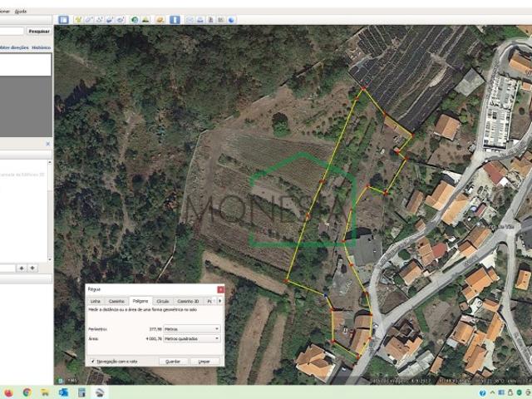Click the 'Pesquisar' search button
Image resolution: width=532 pixels, height=399 pixels.
pos(39,31)
